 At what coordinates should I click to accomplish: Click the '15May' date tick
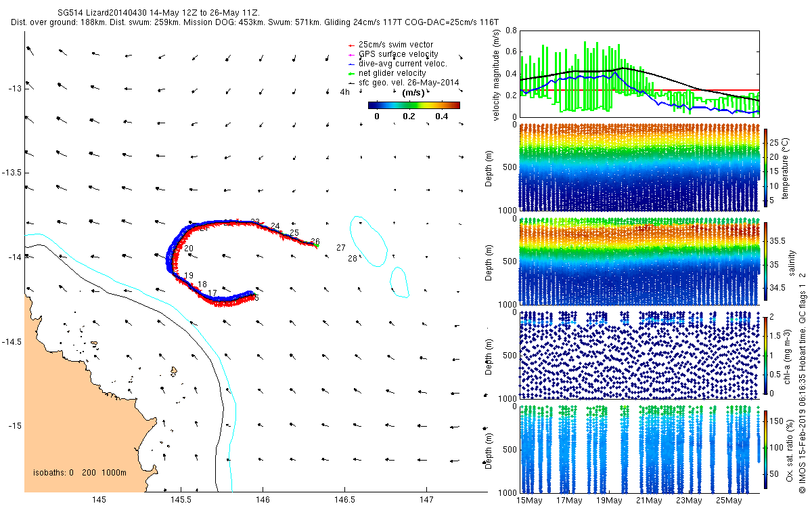pos(529,501)
